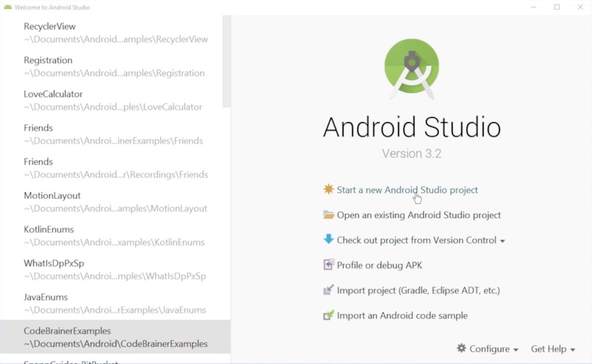Select Profile or debug APK

[x=380, y=265]
